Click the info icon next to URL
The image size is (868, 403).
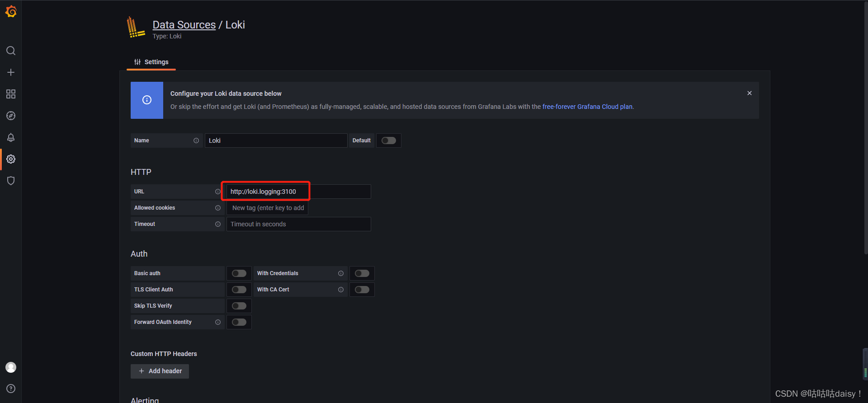tap(218, 192)
